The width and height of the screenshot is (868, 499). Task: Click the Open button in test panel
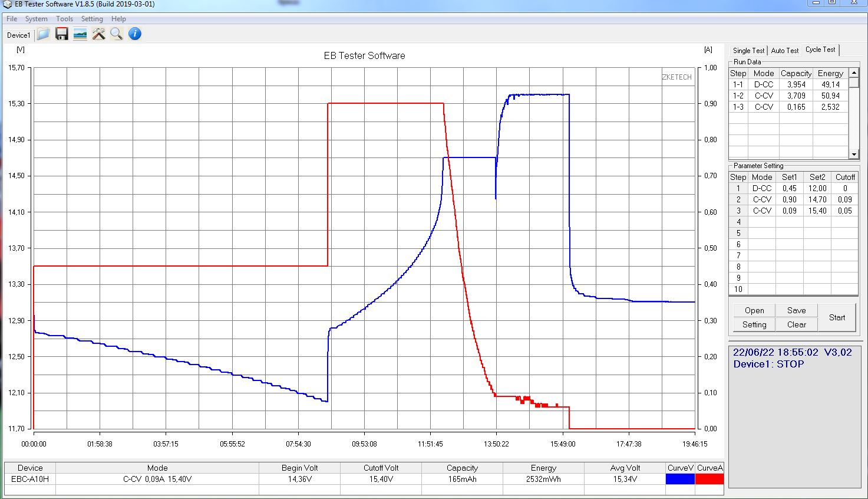[x=754, y=310]
